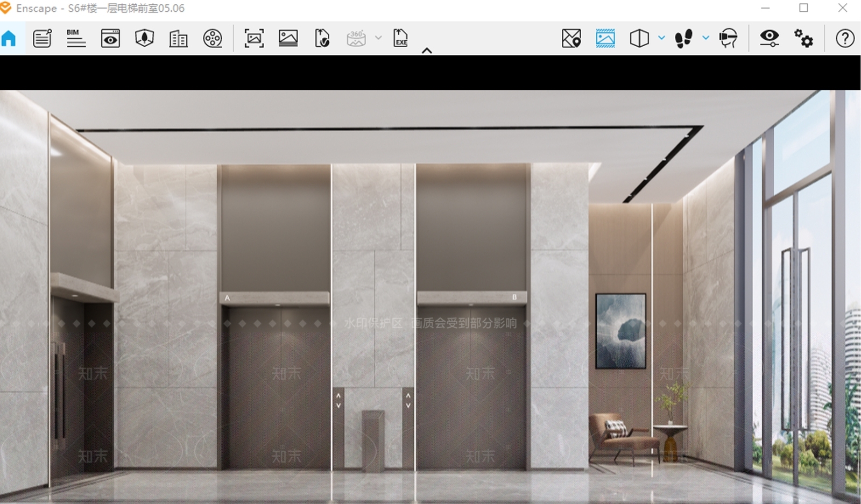Screen dimensions: 861x504
Task: Start Batch Rendering with the picture icon
Action: (288, 38)
